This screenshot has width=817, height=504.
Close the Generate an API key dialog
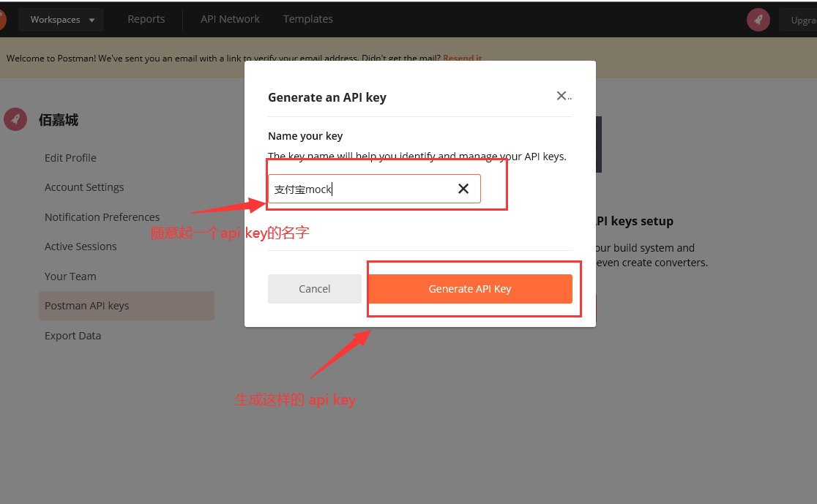tap(562, 96)
